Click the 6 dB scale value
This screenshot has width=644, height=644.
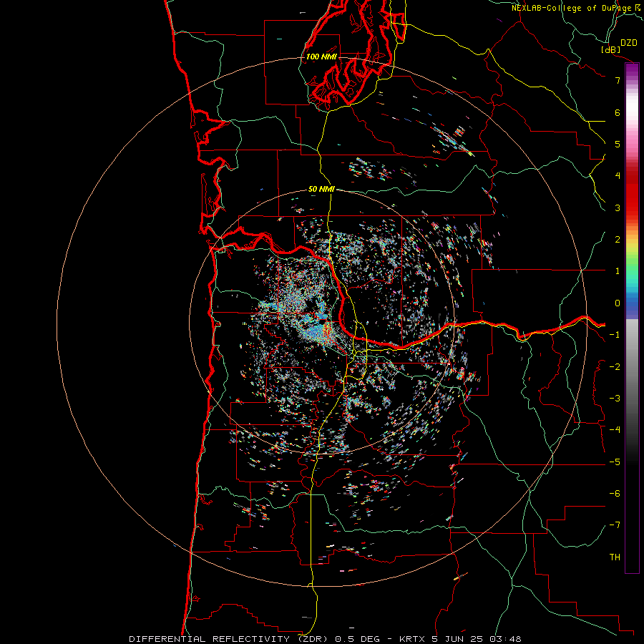618,112
